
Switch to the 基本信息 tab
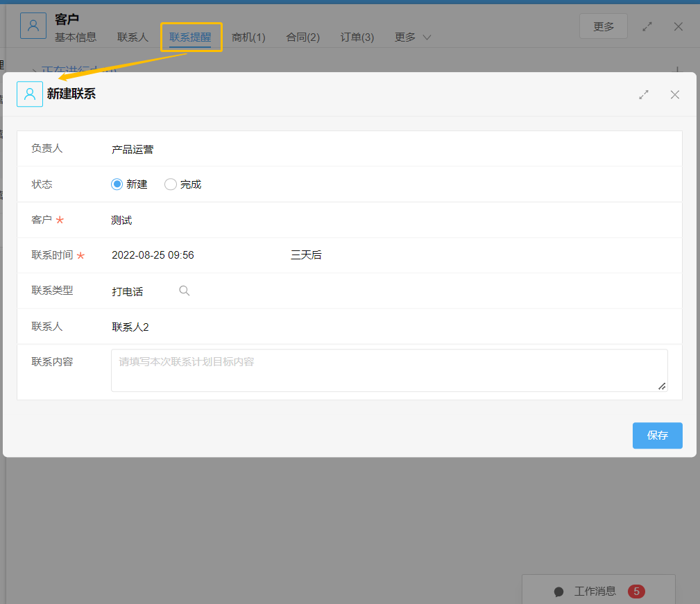click(76, 37)
